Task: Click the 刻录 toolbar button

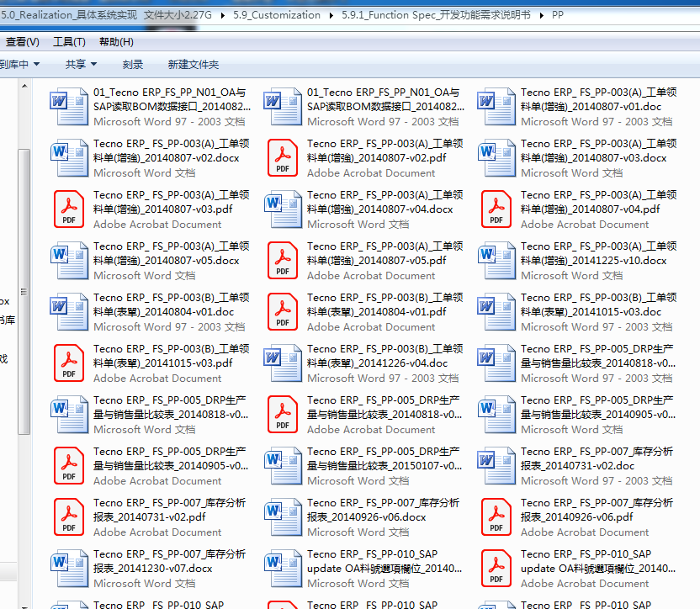Action: point(133,64)
